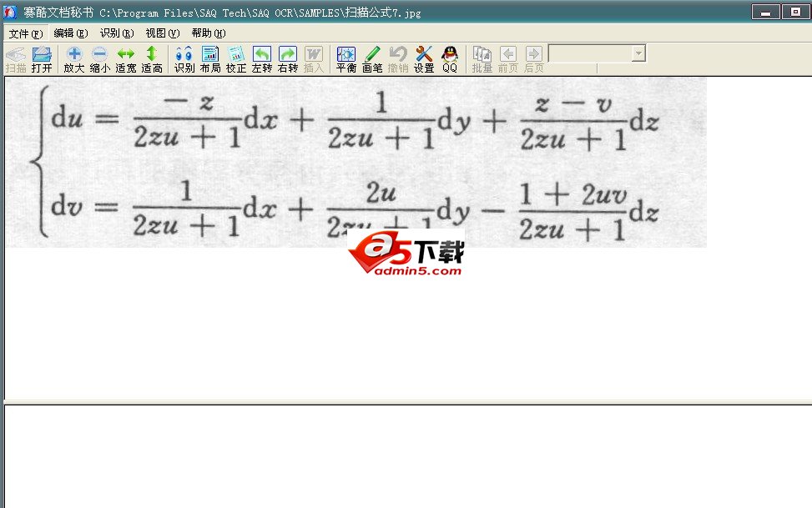Go to next page with 后页
This screenshot has width=812, height=508.
(x=534, y=59)
